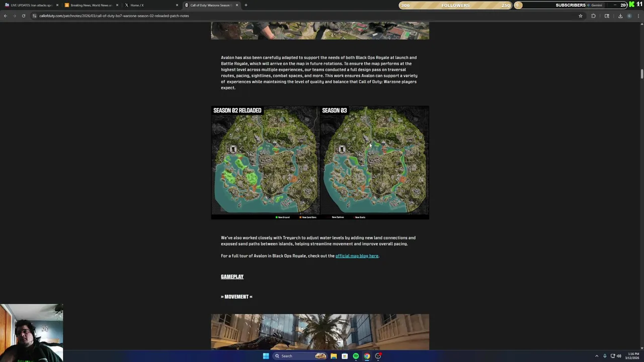This screenshot has height=362, width=644.
Task: Open the browser downloads icon
Action: [x=620, y=16]
